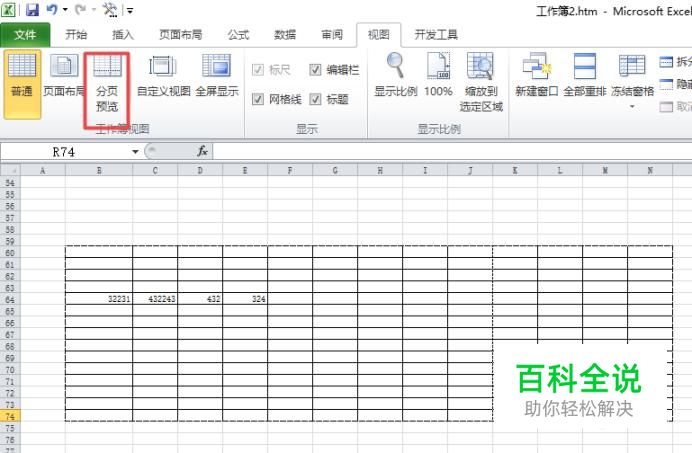692x453 pixels.
Task: Select cell containing 32231
Action: click(x=99, y=299)
